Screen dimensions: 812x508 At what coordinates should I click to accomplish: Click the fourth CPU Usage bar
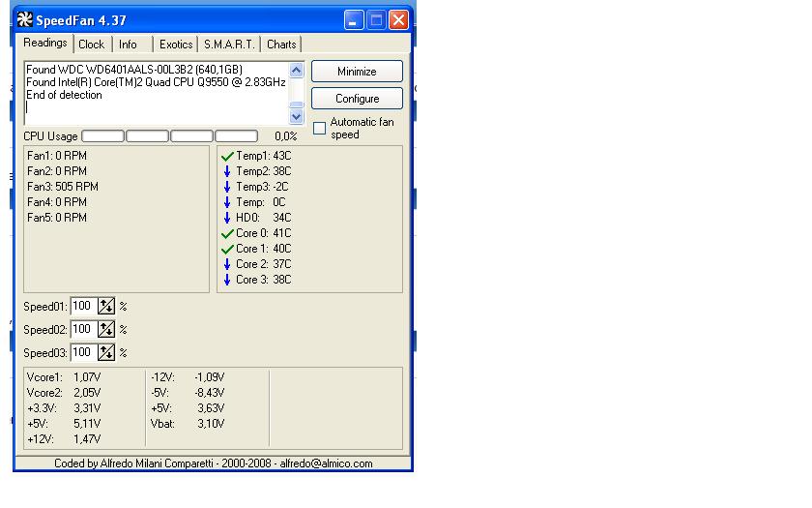(x=237, y=136)
